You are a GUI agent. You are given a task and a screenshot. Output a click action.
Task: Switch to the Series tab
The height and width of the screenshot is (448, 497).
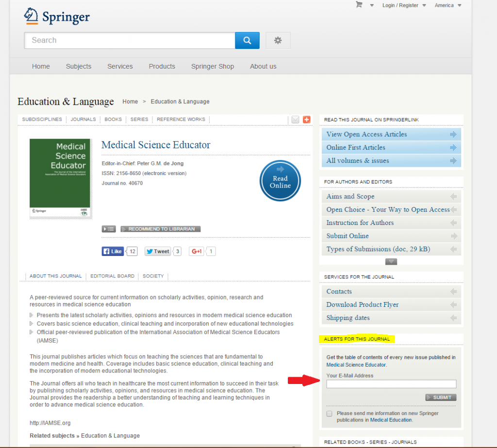pyautogui.click(x=139, y=119)
